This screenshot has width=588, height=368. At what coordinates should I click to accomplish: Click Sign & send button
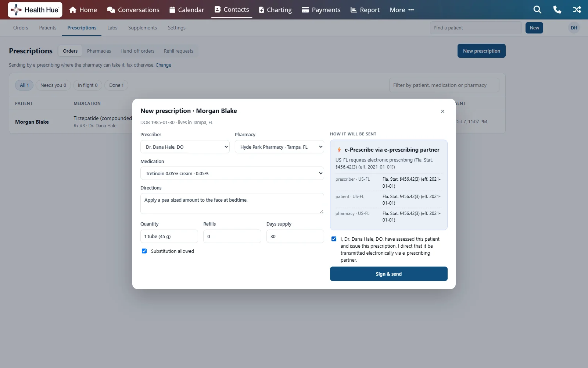click(x=388, y=274)
